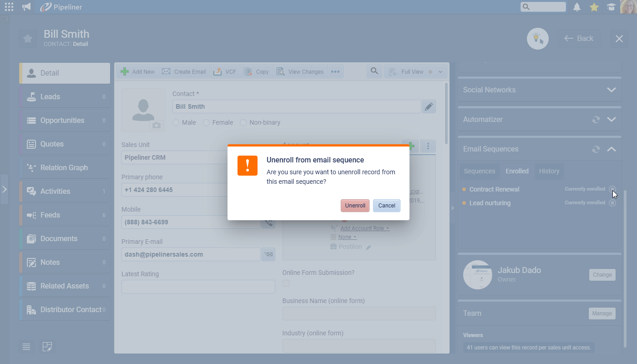Click the favorites star in top bar
This screenshot has height=364, width=637.
point(594,7)
